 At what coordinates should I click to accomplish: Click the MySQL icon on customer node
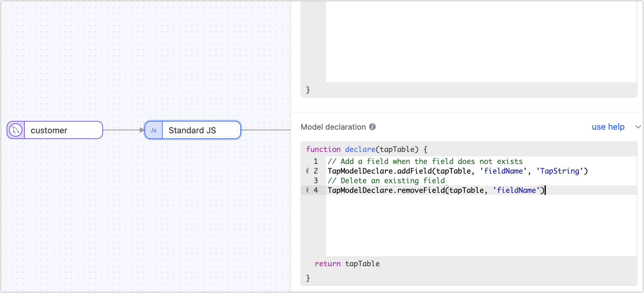point(16,130)
